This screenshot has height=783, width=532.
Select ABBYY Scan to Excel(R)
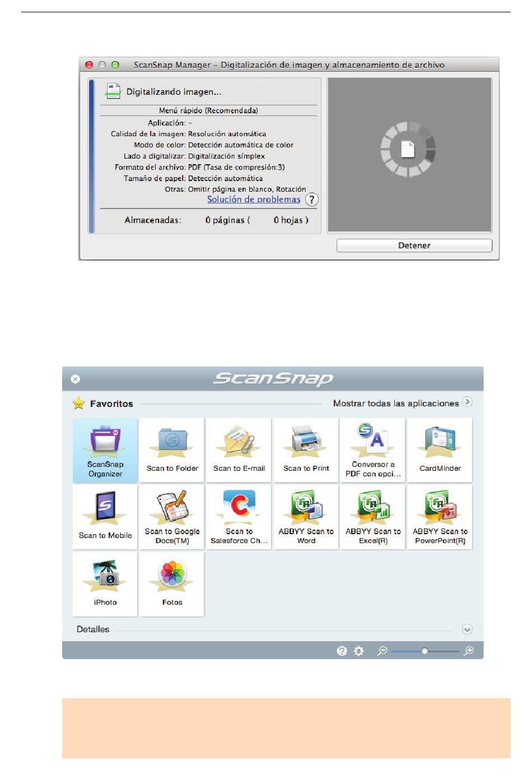pyautogui.click(x=373, y=517)
